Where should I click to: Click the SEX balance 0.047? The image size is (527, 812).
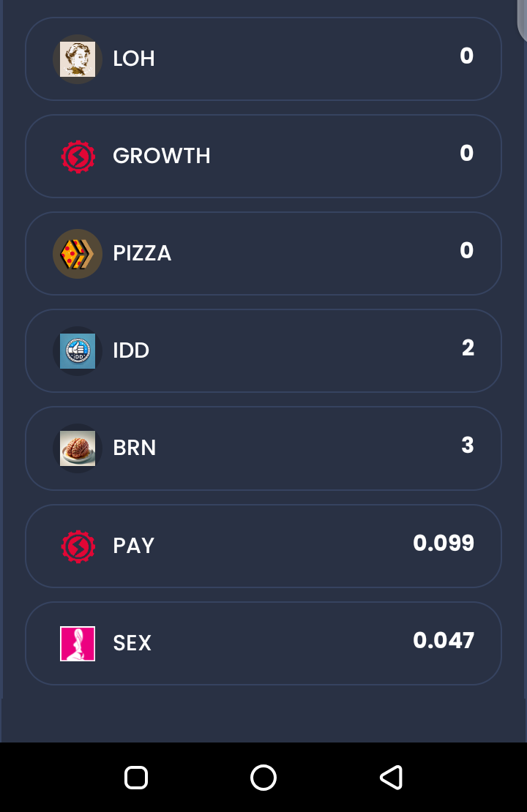pyautogui.click(x=444, y=641)
